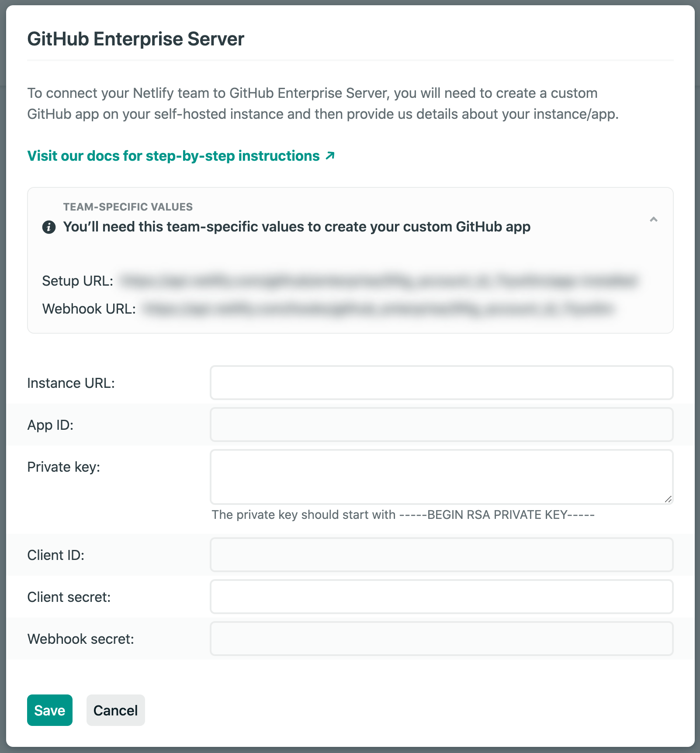Screen dimensions: 700x753
Task: Save the GitHub Enterprise Server configuration
Action: (x=49, y=710)
